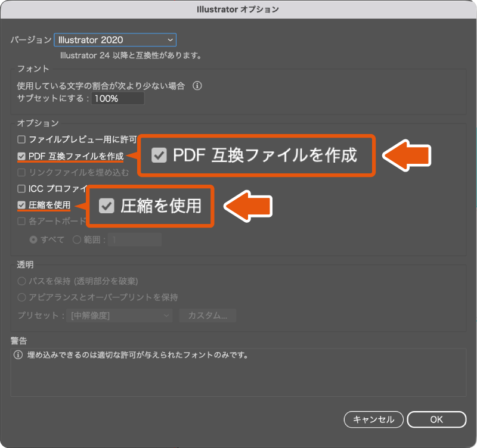The width and height of the screenshot is (477, 448).
Task: Select アピアランスとオーバープリントを保持 radio option
Action: click(x=21, y=297)
